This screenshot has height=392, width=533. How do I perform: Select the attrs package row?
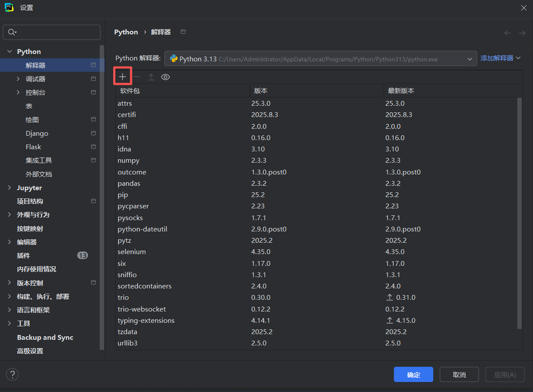(x=316, y=104)
